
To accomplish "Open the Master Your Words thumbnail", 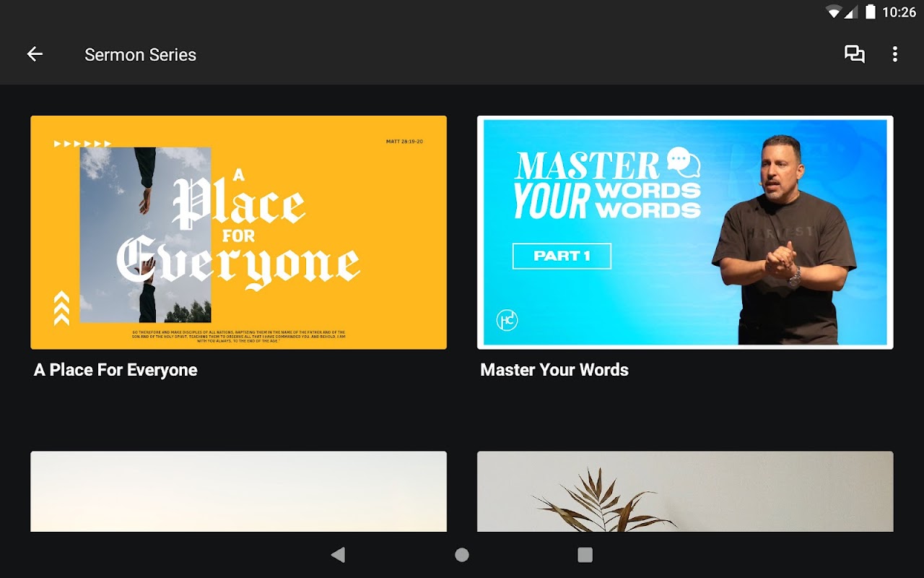I will [x=685, y=233].
